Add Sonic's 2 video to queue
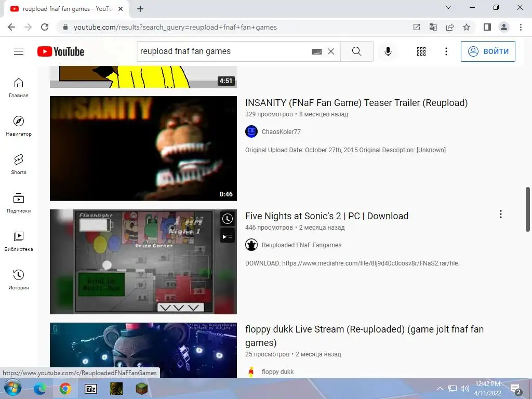532x399 pixels. coord(228,235)
